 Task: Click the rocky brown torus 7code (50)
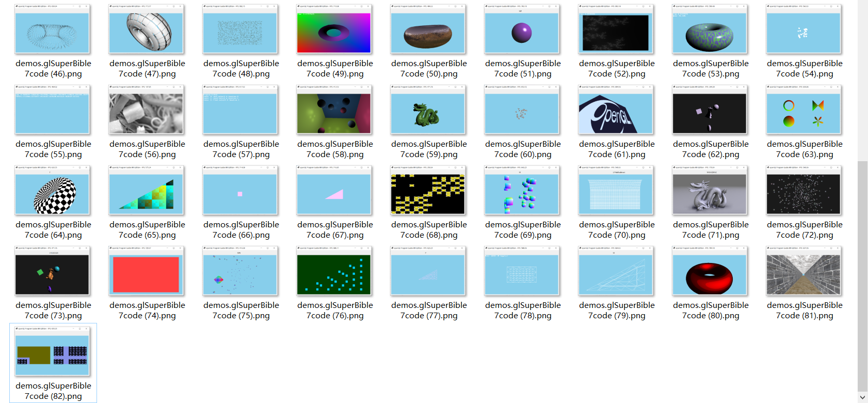pos(428,33)
